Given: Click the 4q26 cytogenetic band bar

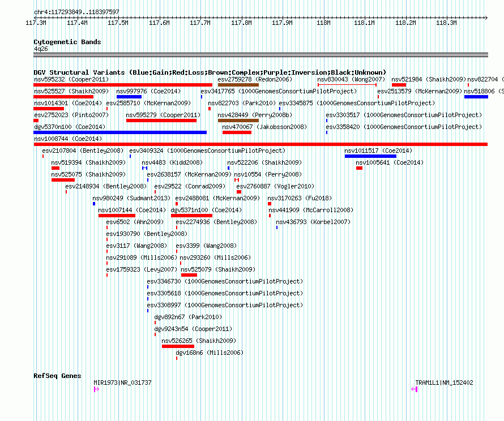Looking at the screenshot, I should [260, 55].
